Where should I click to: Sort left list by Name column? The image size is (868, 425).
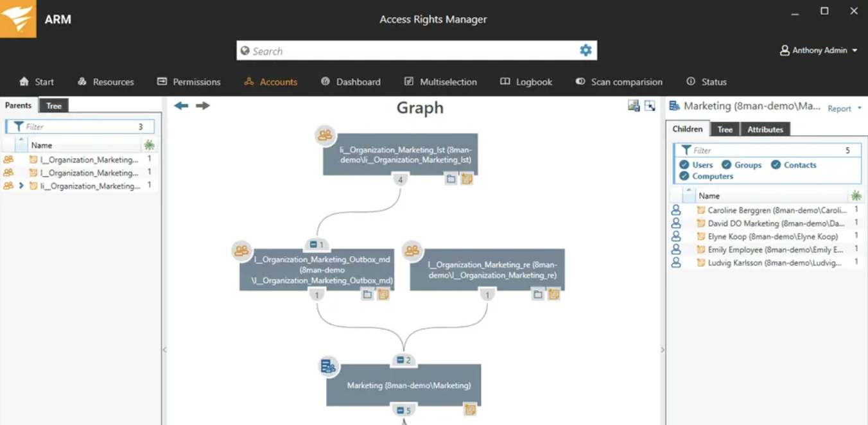42,145
